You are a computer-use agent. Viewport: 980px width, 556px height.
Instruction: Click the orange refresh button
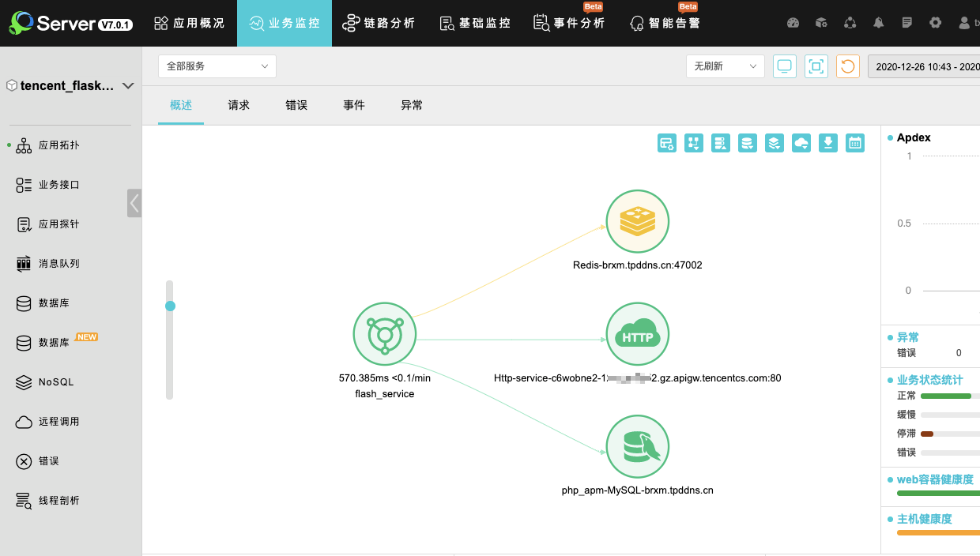point(848,66)
